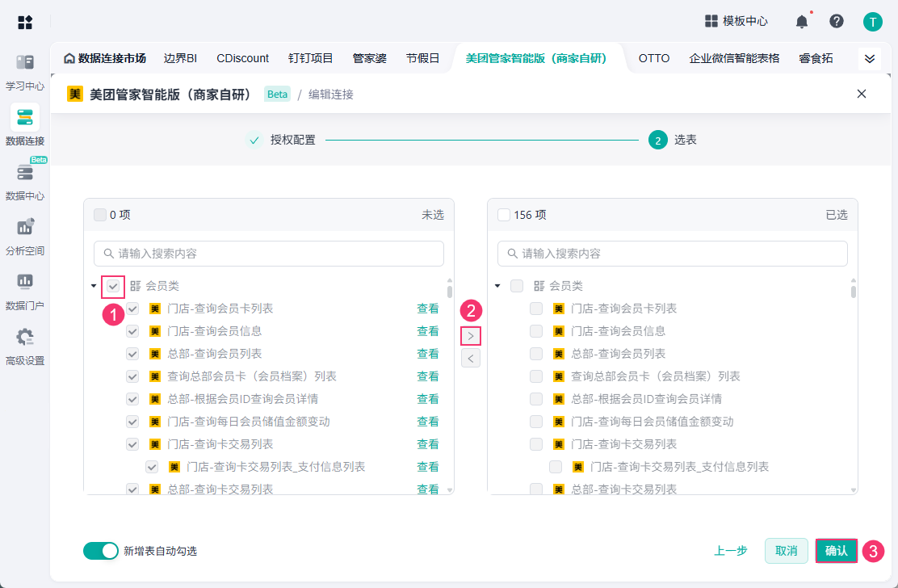This screenshot has height=588, width=898.
Task: Click the category icon beside 会员类 in the right list
Action: point(539,286)
